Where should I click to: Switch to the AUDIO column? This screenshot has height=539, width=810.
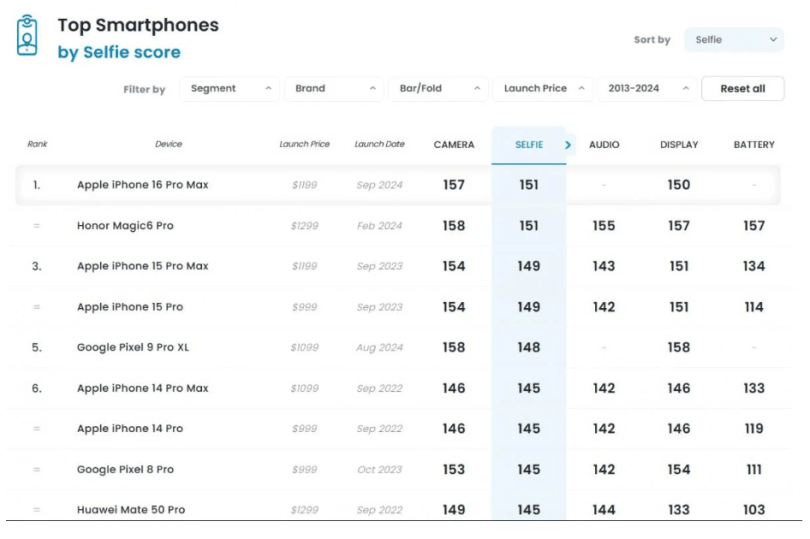click(x=604, y=145)
